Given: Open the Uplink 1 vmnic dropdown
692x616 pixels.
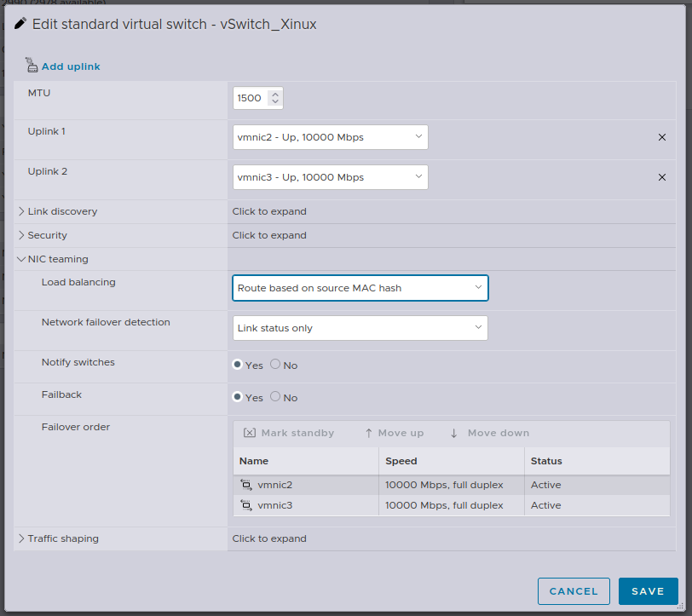Looking at the screenshot, I should pos(330,137).
